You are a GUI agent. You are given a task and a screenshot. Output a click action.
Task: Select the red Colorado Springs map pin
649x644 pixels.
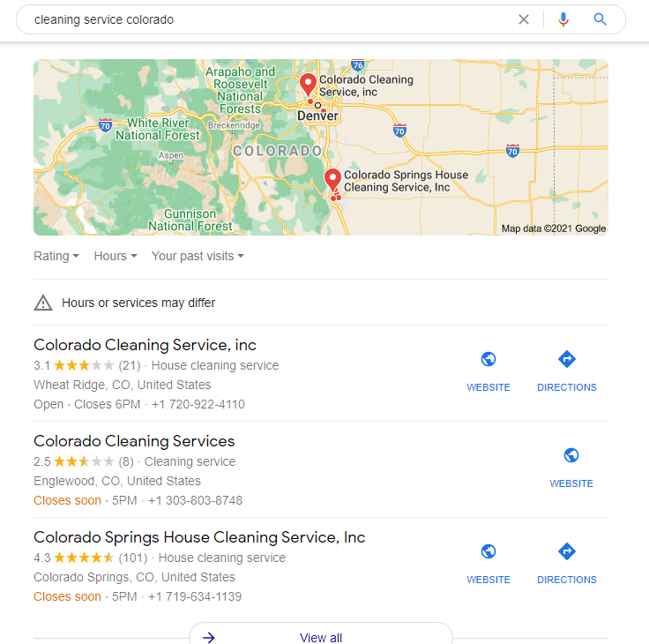[332, 180]
